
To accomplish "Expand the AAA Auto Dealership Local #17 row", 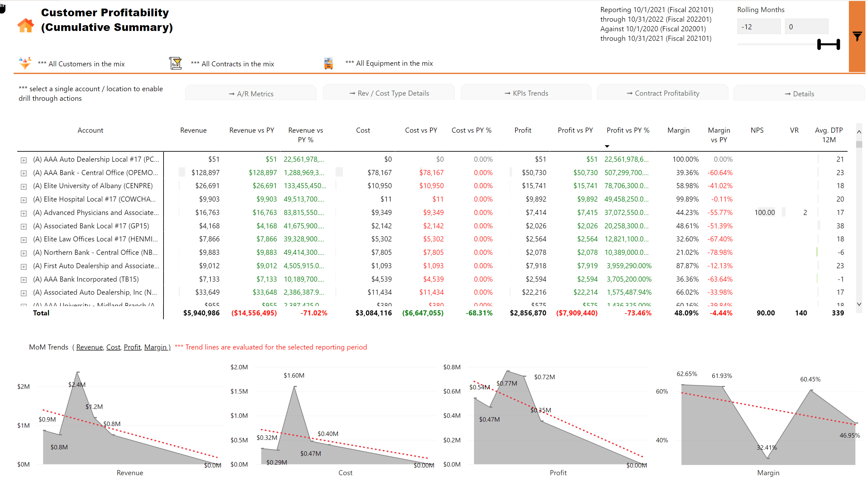I will point(23,160).
